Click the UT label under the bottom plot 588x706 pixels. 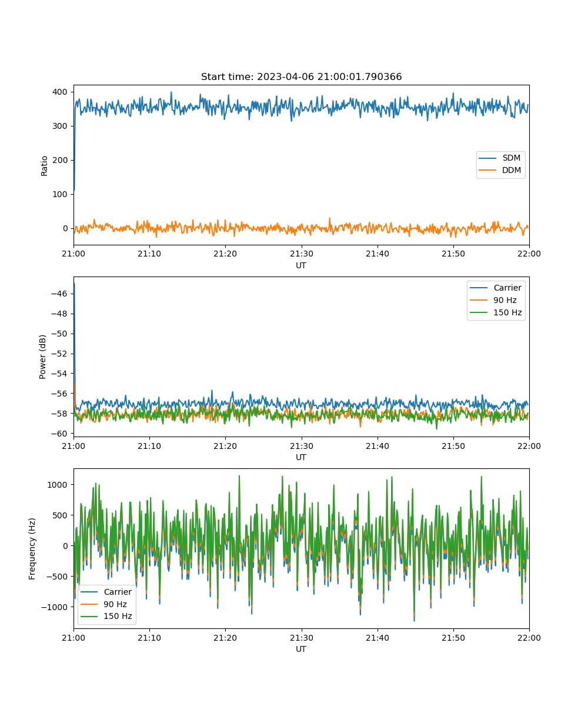(x=301, y=649)
